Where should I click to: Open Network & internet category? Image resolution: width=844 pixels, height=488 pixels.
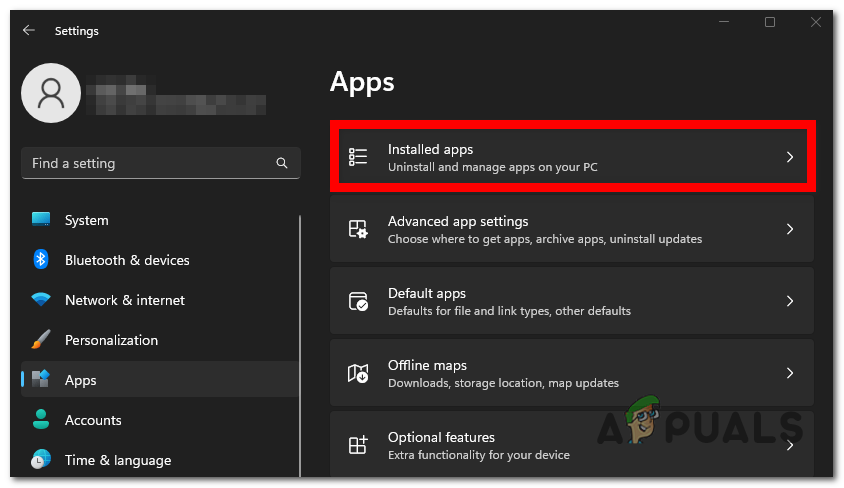(x=160, y=300)
